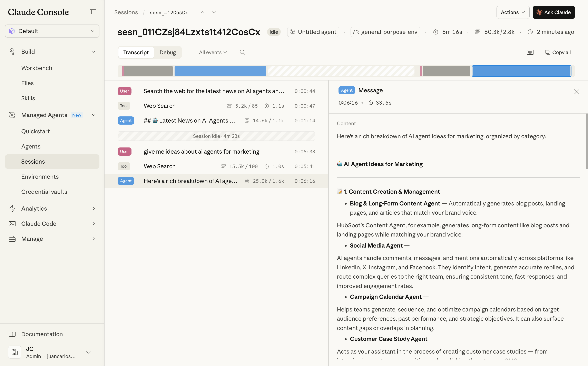Screen dimensions: 588x366
Task: Open the general-purpose-env environment badge
Action: 385,32
